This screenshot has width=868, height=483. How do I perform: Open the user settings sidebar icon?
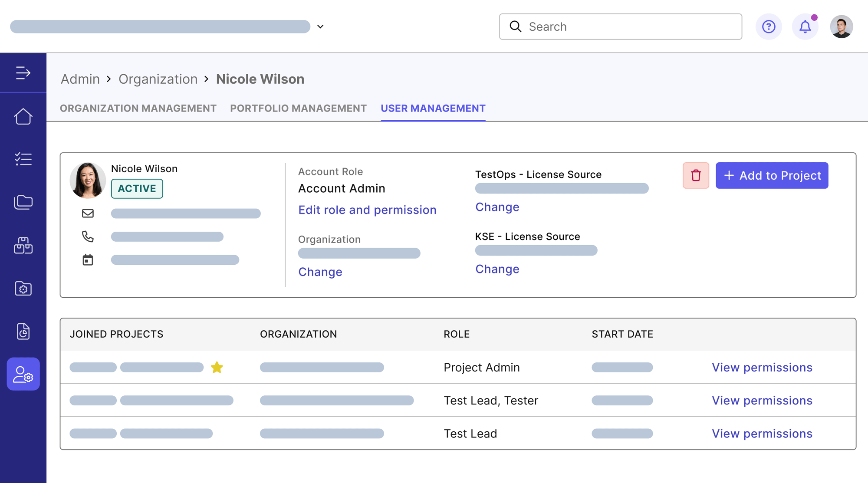[23, 374]
